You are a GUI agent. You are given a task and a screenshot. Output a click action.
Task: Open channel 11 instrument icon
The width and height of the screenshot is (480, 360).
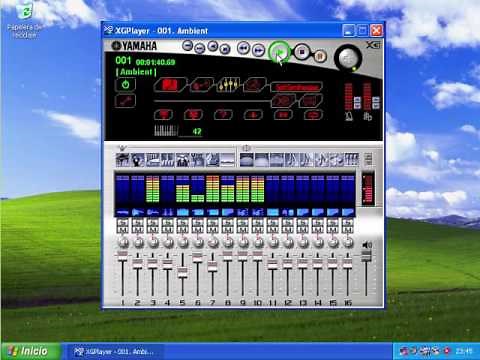273,212
